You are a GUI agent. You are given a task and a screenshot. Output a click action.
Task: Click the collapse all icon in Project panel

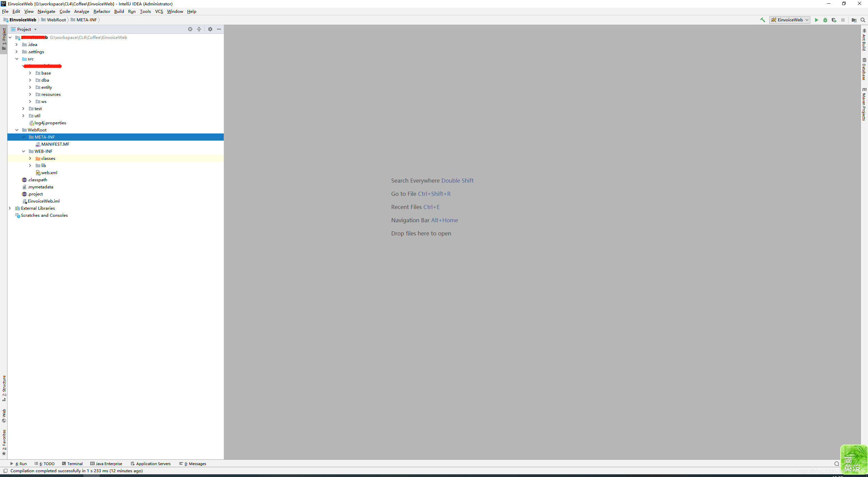199,29
